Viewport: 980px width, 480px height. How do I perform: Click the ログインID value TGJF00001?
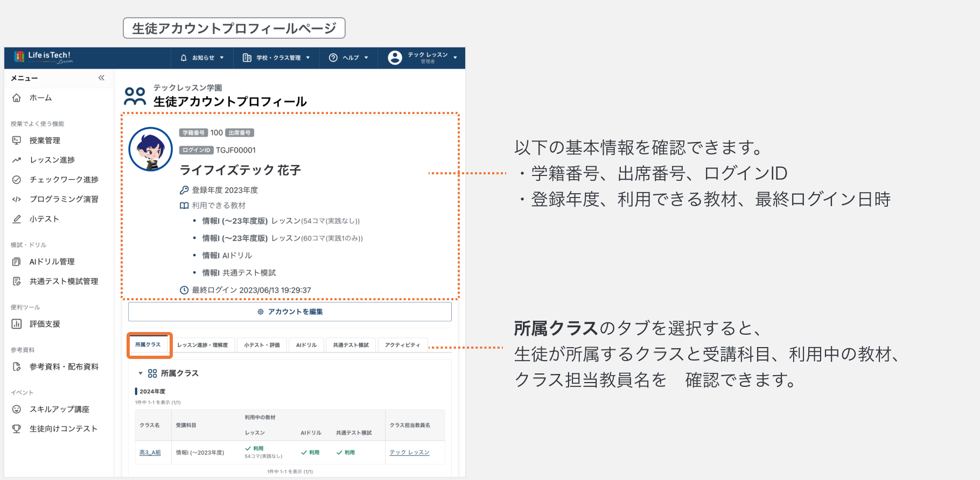tap(236, 150)
